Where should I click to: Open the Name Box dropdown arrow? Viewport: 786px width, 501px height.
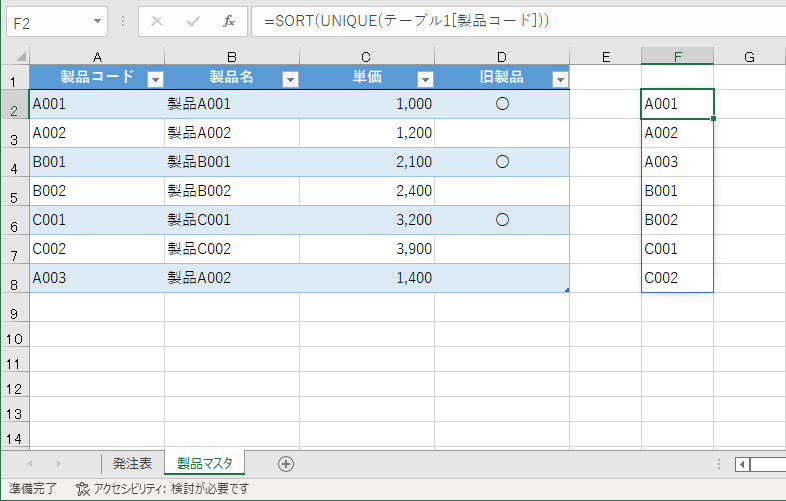(x=97, y=22)
